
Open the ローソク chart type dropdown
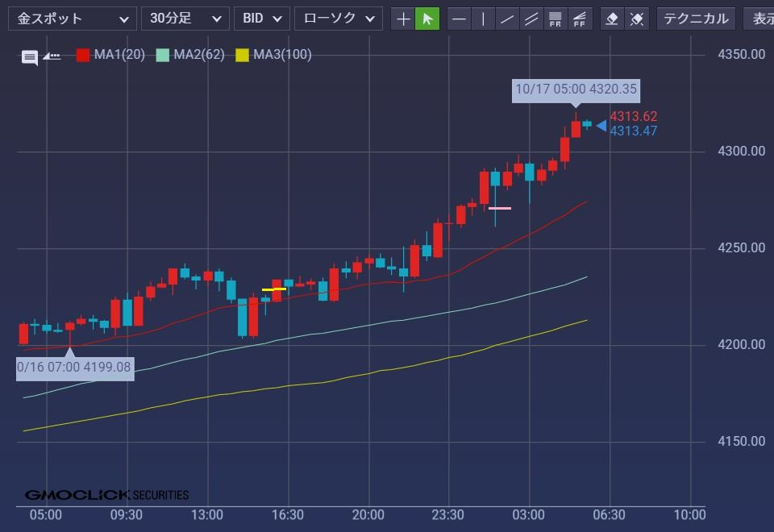click(338, 19)
